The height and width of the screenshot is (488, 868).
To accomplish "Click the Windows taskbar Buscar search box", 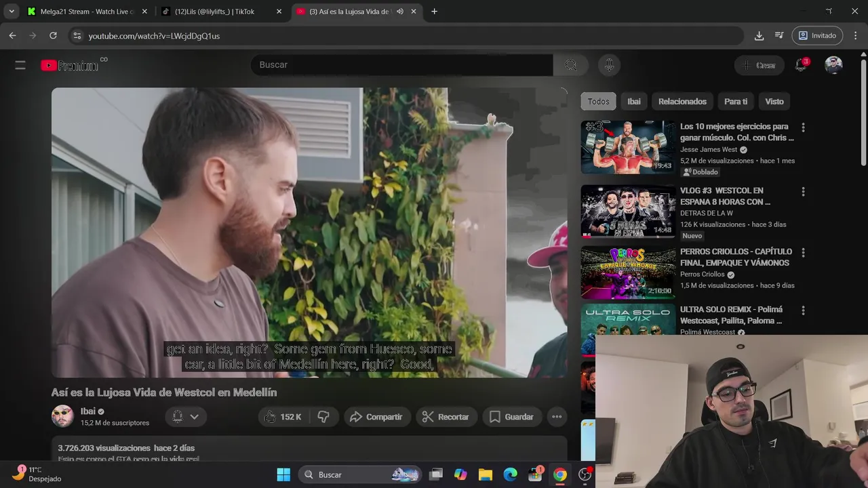I will [x=361, y=474].
